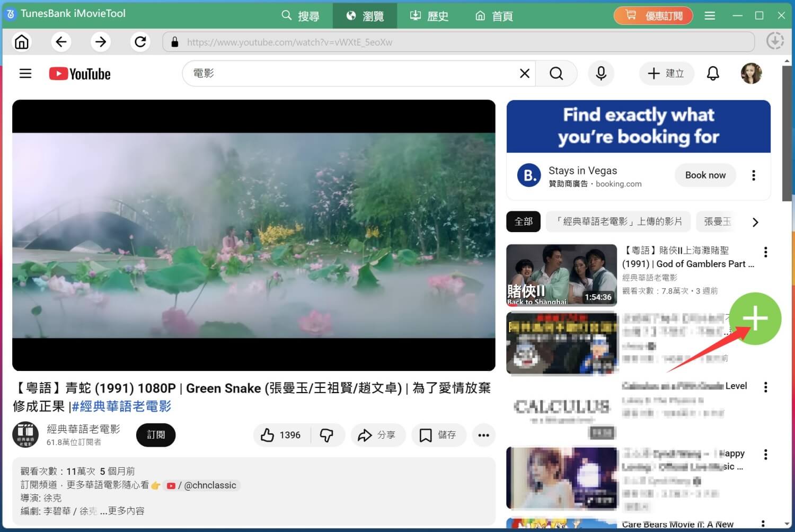Open the TunesBank search (搜尋) feature

301,15
